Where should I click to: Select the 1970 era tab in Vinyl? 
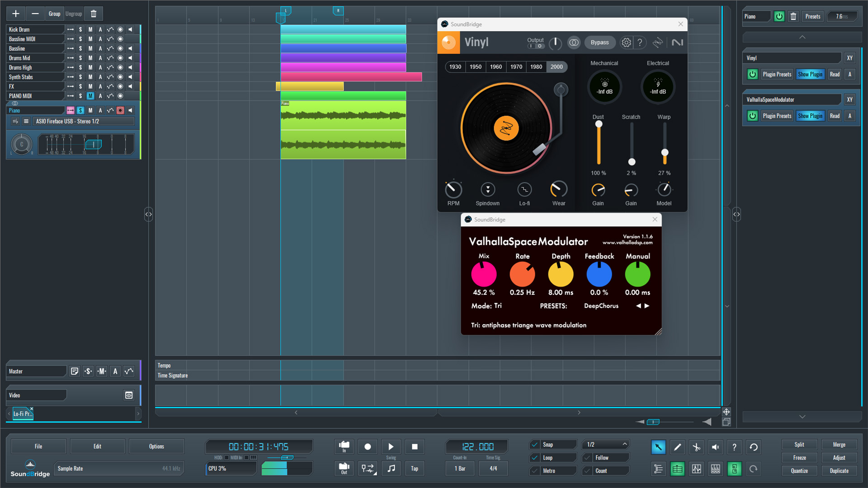click(x=516, y=67)
